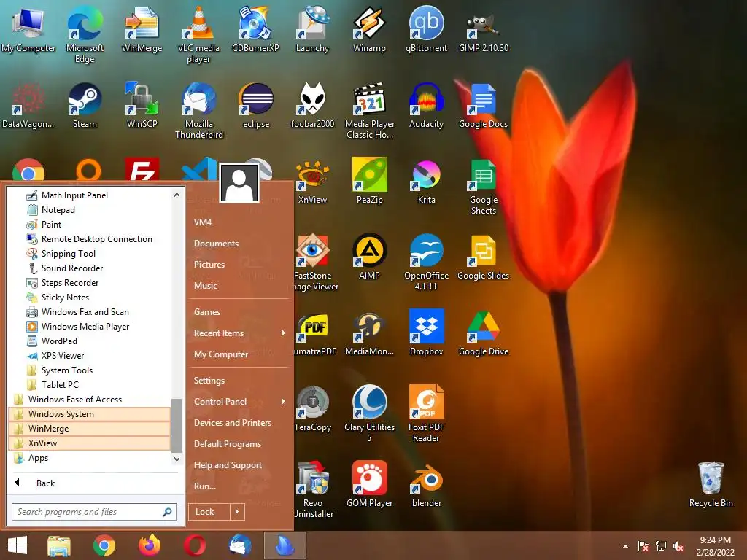Show hidden system tray icons

(625, 546)
